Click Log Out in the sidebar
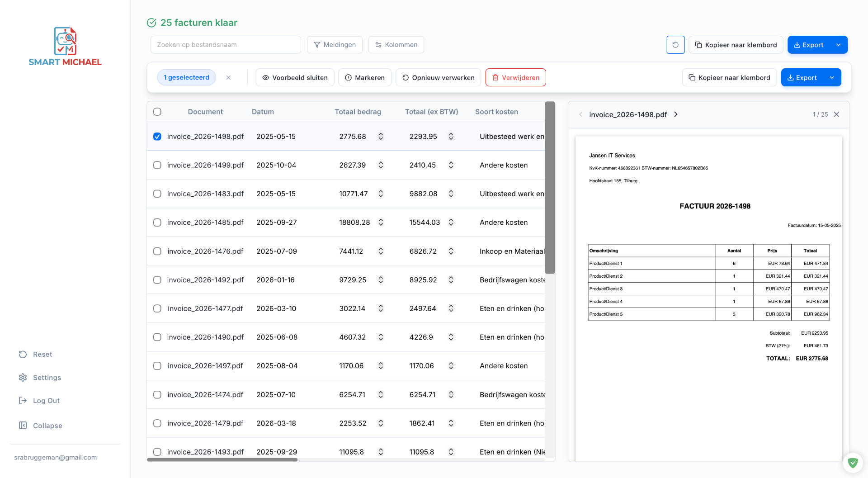 tap(39, 401)
